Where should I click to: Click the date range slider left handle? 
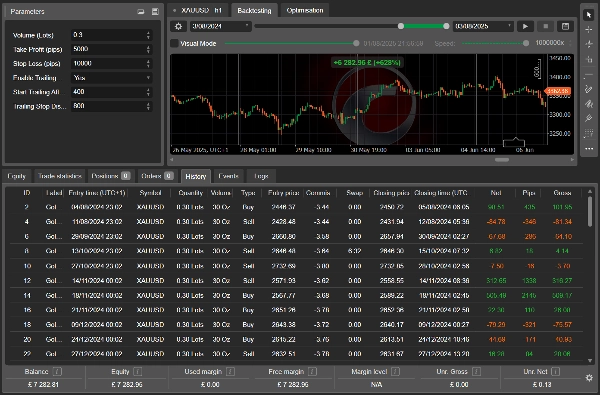point(401,26)
